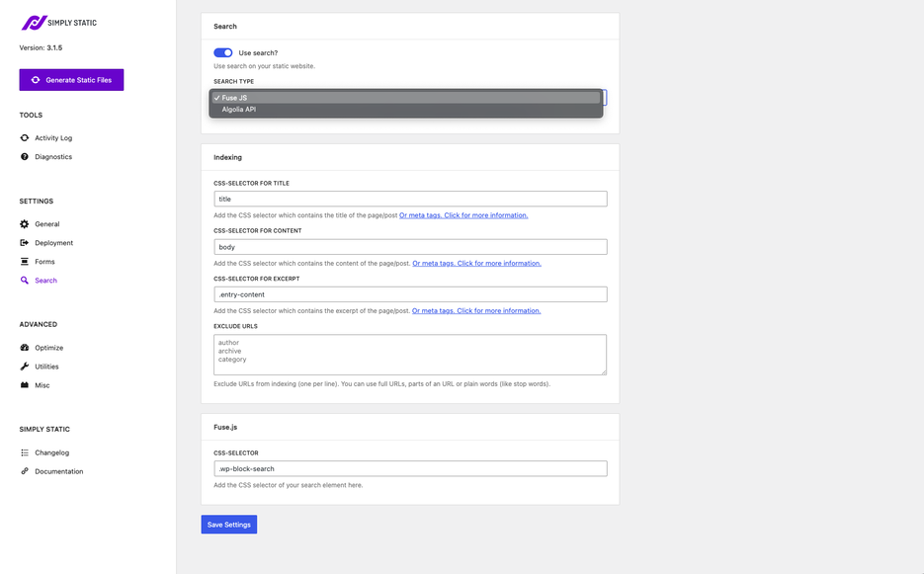Viewport: 924px width, 574px height.
Task: Select the General settings gear icon
Action: [24, 223]
